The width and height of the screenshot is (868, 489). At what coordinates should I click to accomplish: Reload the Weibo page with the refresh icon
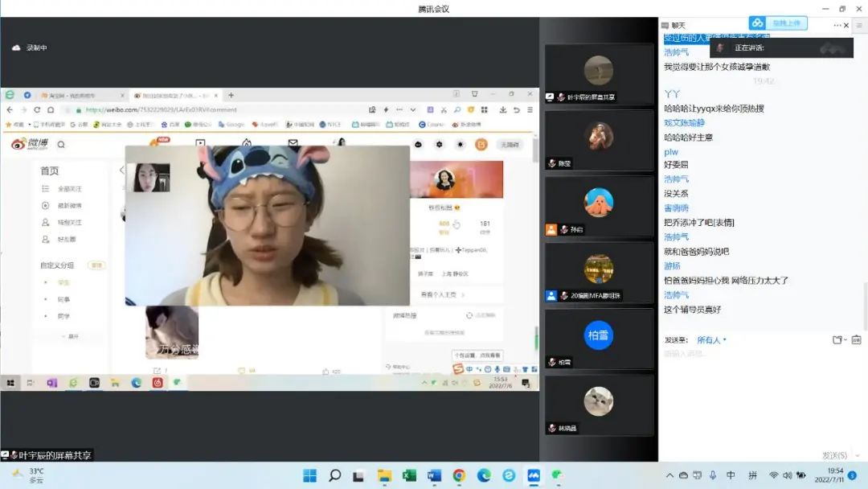coord(36,110)
